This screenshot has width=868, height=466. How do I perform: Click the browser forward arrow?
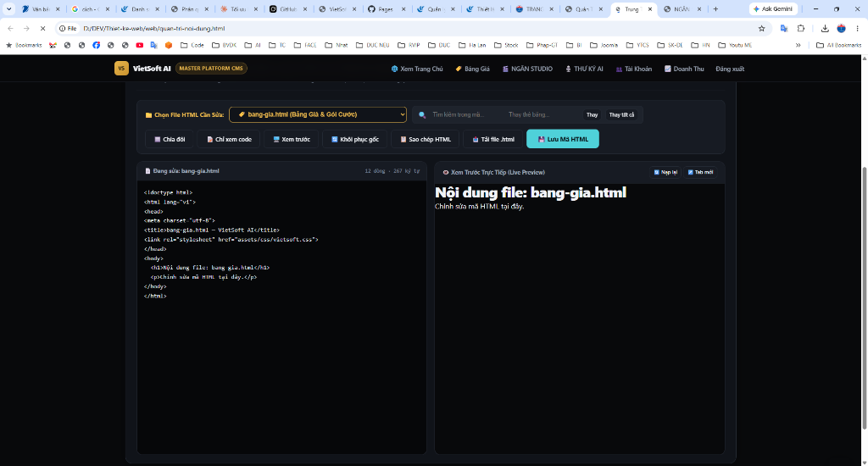pyautogui.click(x=26, y=28)
